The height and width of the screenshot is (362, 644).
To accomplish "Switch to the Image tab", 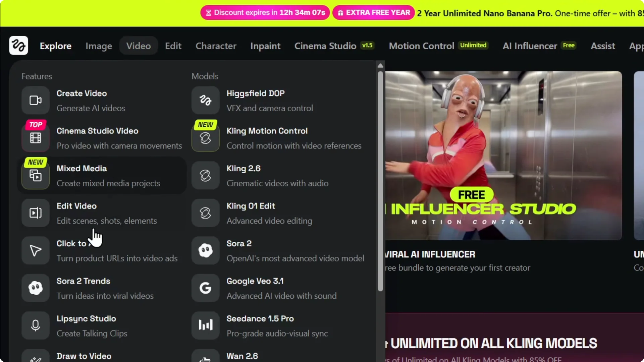I will click(98, 46).
